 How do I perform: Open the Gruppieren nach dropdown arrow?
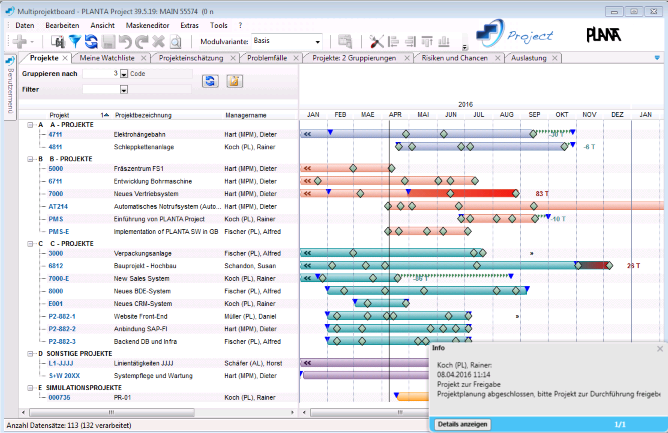point(124,74)
